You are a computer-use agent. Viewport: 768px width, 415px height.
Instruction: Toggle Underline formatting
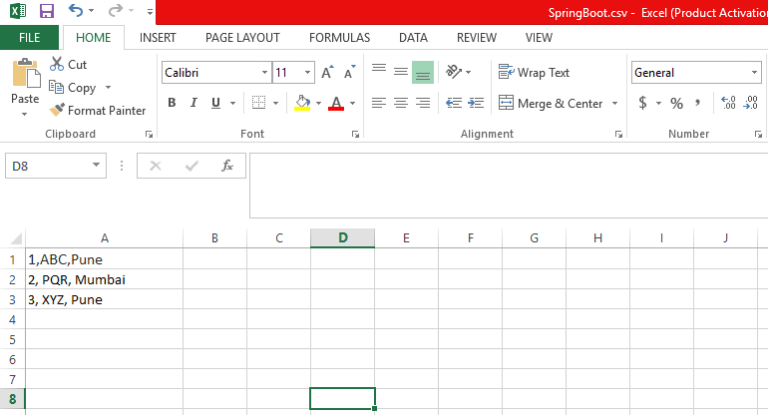click(216, 103)
